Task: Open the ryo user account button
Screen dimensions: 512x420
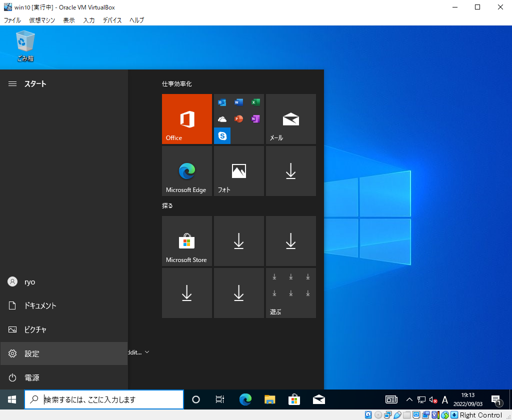Action: [x=63, y=282]
